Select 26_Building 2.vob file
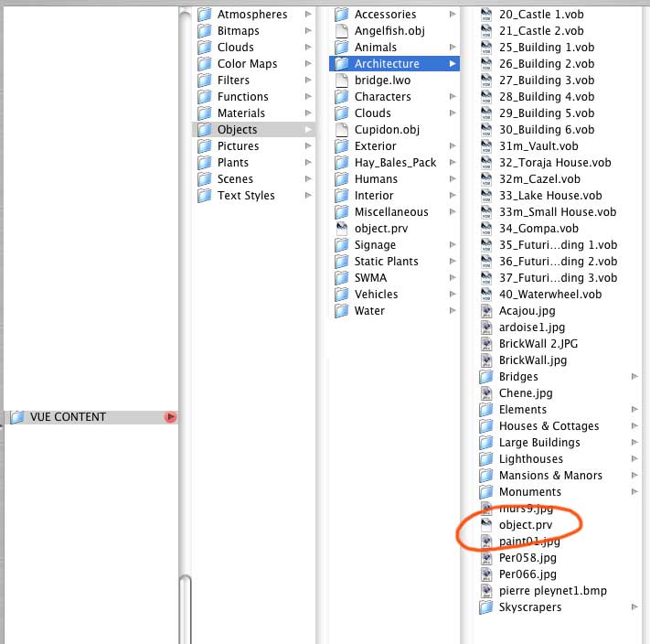 547,64
